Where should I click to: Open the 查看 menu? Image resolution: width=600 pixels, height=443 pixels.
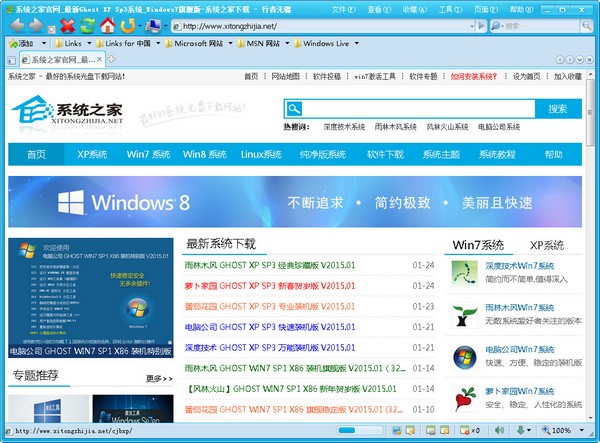379,9
